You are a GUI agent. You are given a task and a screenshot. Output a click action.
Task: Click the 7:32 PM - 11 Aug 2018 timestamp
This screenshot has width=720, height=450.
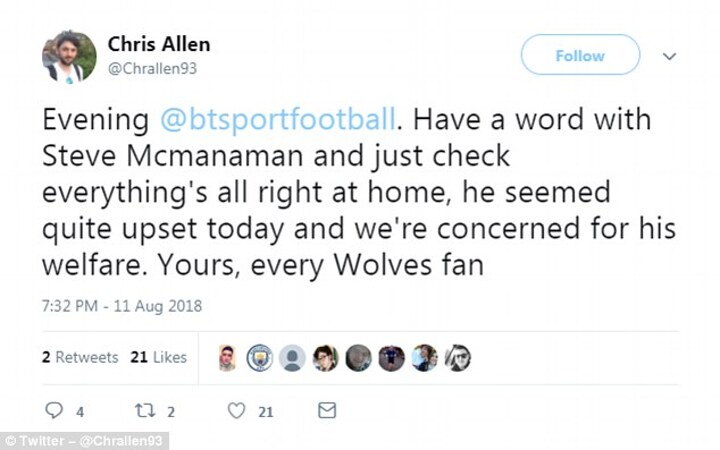point(121,304)
